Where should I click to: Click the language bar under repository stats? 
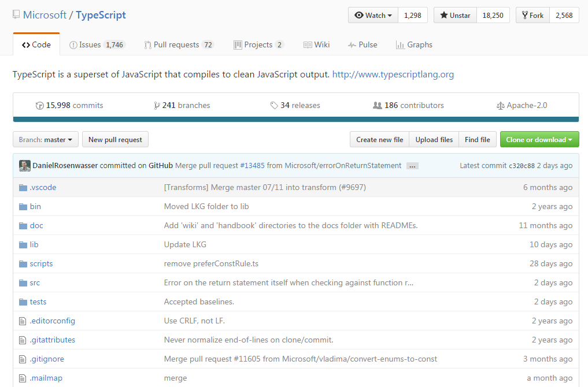click(x=296, y=120)
